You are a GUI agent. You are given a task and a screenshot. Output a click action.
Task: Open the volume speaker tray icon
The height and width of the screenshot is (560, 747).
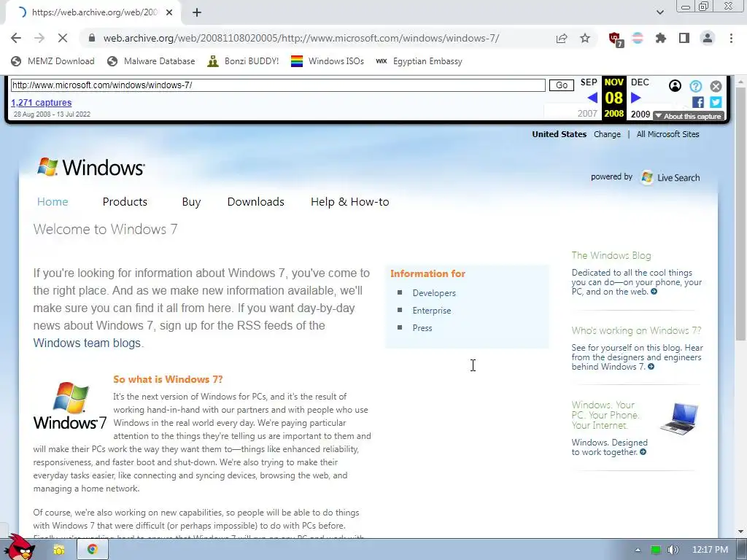click(x=673, y=550)
